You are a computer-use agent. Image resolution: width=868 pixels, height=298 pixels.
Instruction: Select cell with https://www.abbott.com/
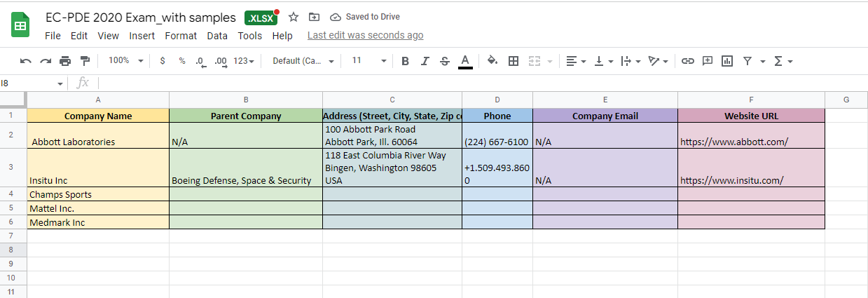tap(751, 135)
